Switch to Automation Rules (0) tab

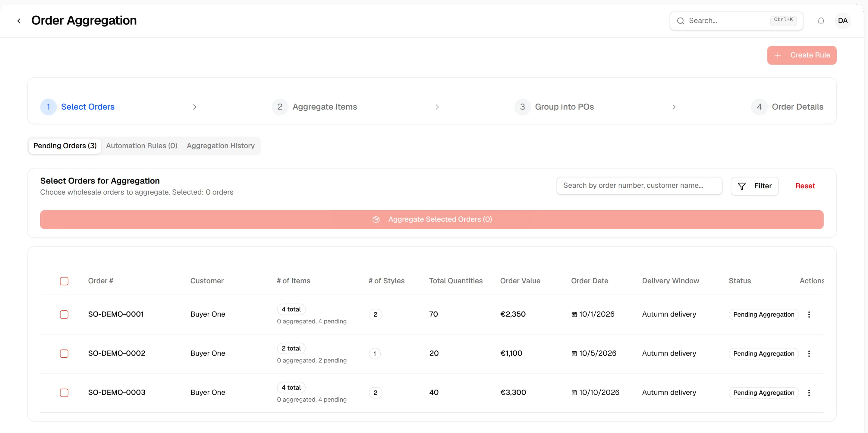pos(142,146)
